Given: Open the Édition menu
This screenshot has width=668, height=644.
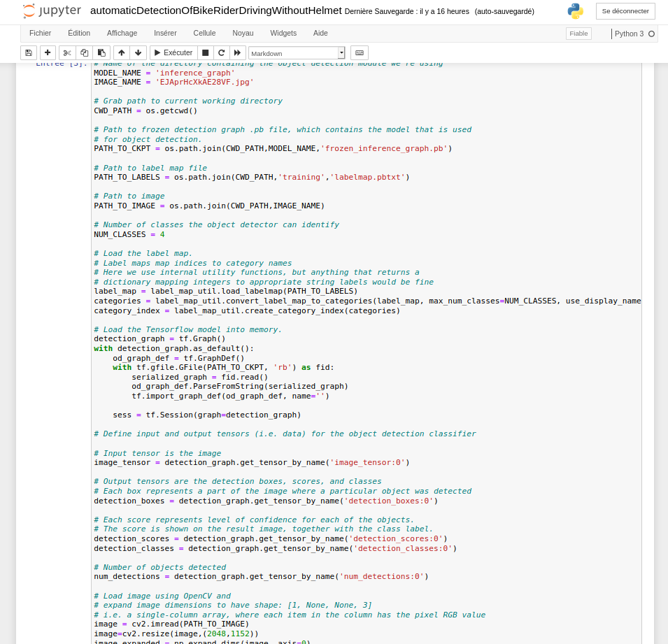Looking at the screenshot, I should (x=79, y=34).
